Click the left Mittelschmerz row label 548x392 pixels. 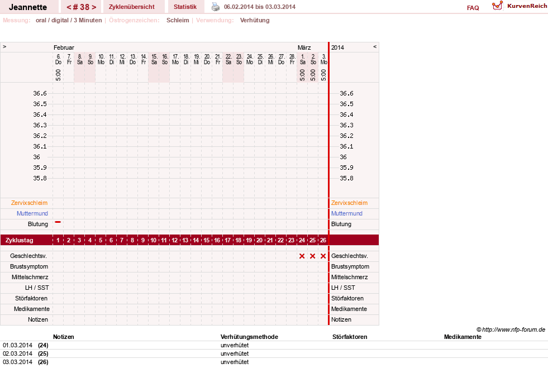30,277
